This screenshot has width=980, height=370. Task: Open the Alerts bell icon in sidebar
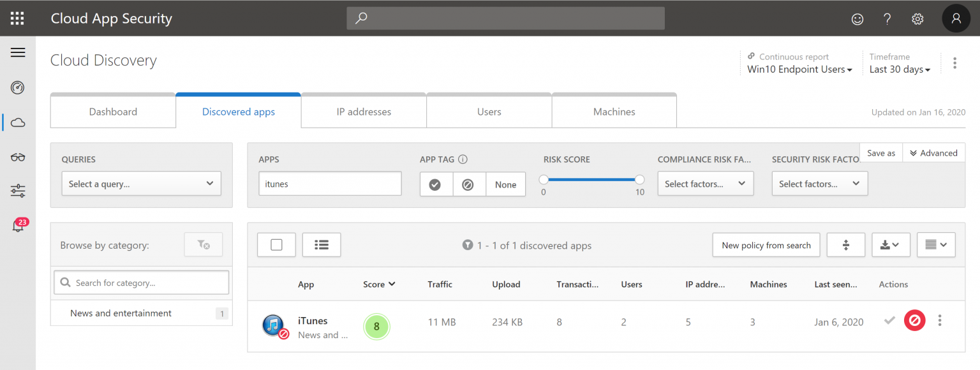(18, 224)
